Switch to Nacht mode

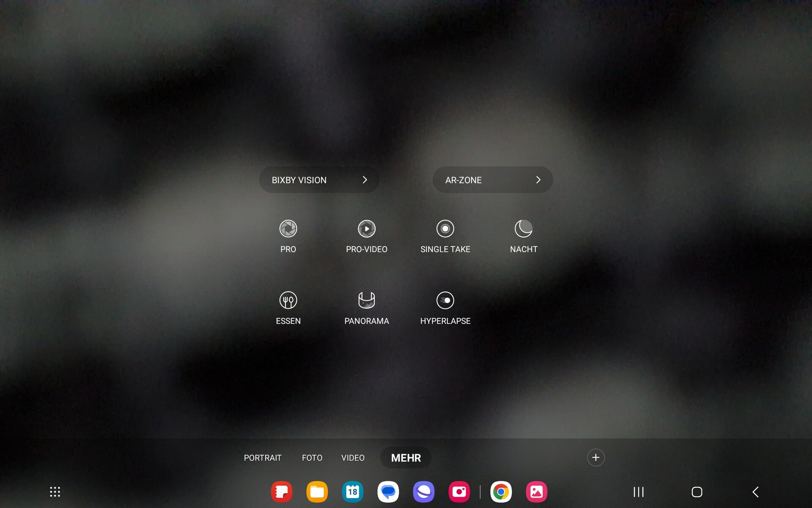[523, 229]
